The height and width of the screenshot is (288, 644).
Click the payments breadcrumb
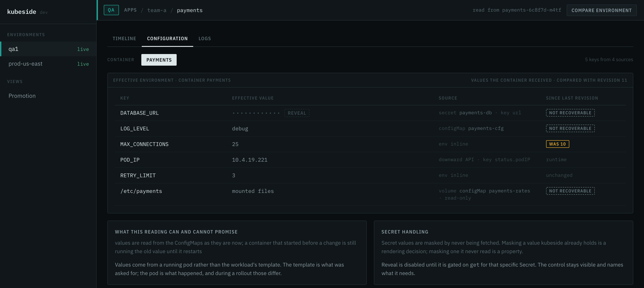click(x=190, y=10)
